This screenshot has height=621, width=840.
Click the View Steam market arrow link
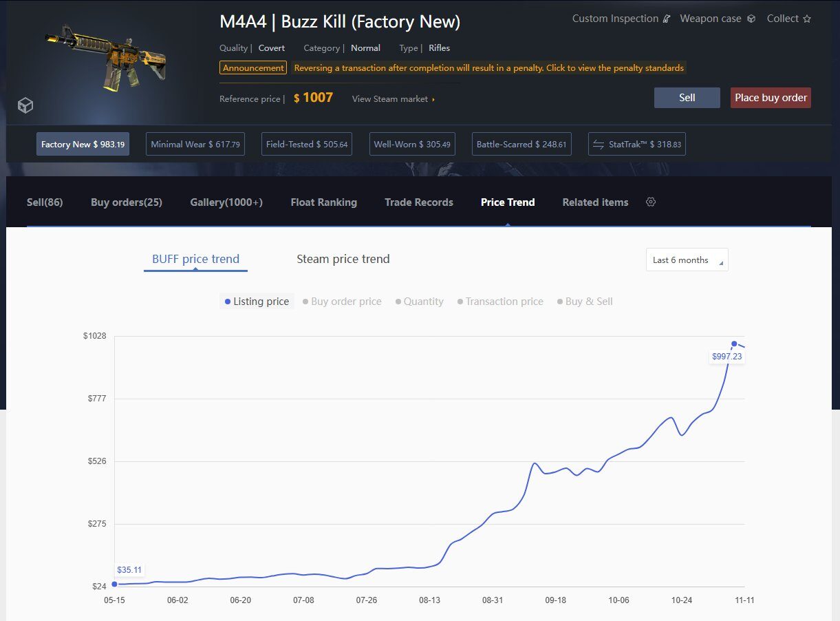point(433,98)
